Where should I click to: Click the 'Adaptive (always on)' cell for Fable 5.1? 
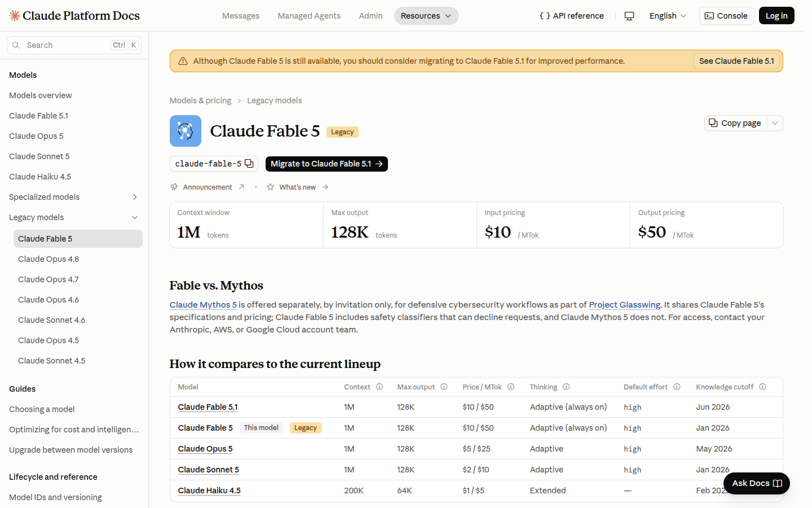pyautogui.click(x=568, y=407)
